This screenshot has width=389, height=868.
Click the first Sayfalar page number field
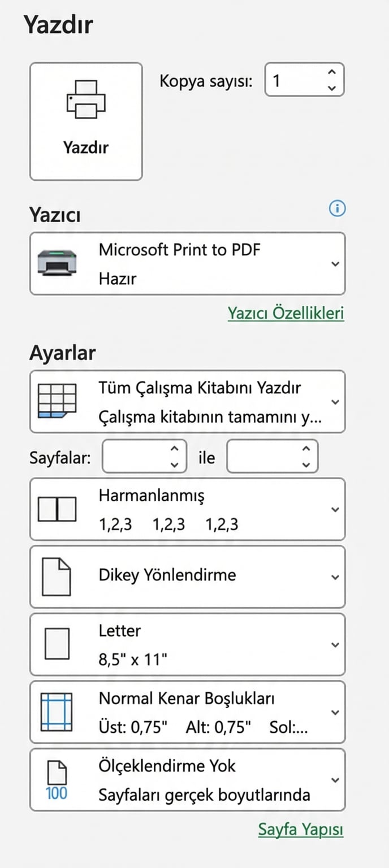[139, 457]
